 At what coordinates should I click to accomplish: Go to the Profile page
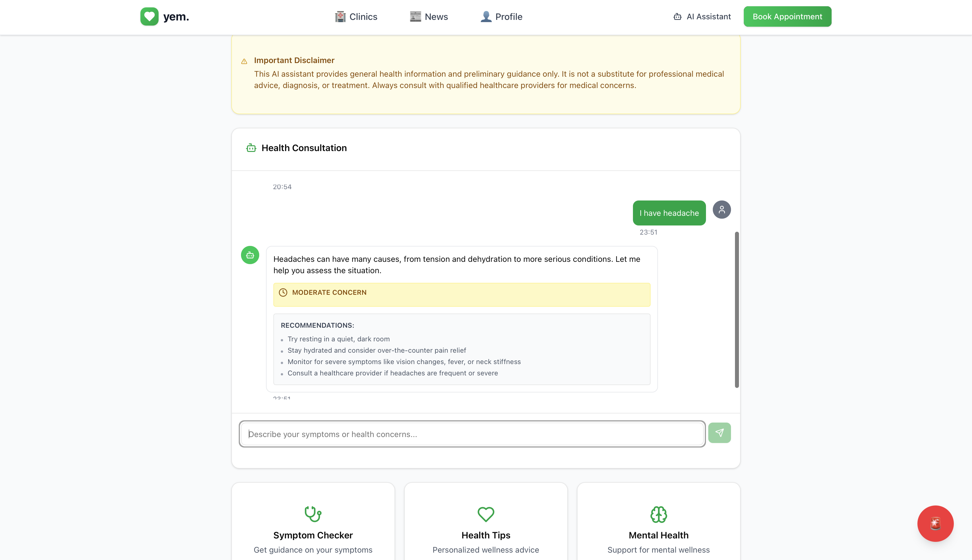pos(501,16)
